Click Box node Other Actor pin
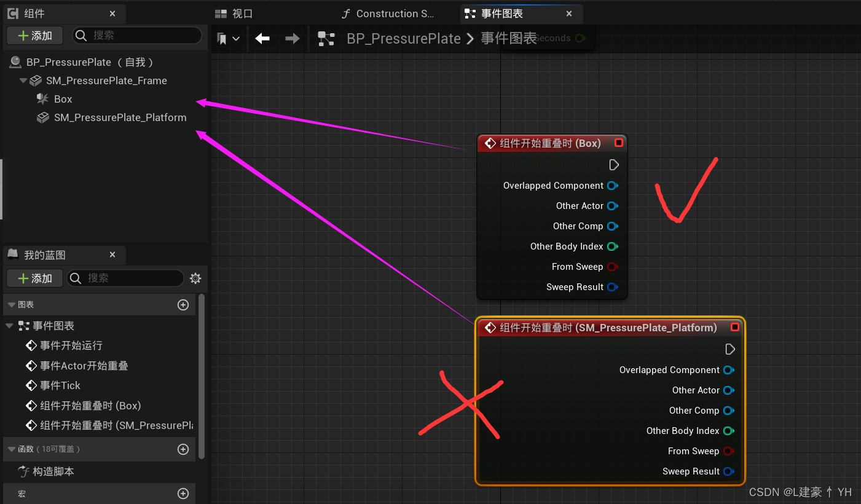The width and height of the screenshot is (861, 504). point(613,206)
